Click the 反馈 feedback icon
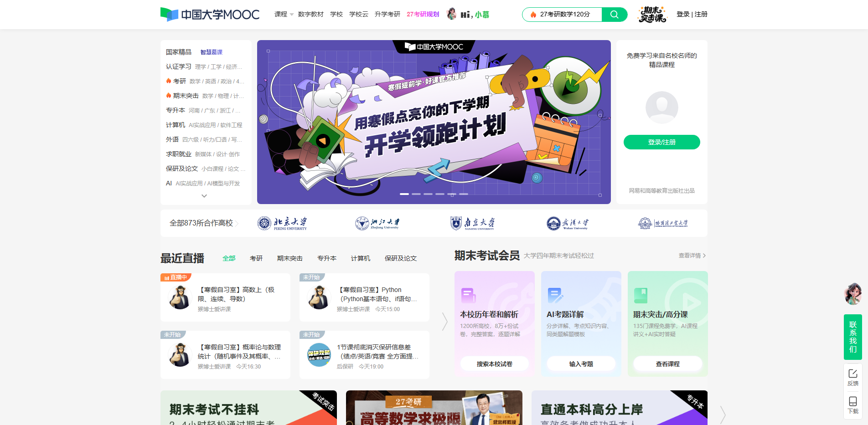This screenshot has width=868, height=425. 852,377
